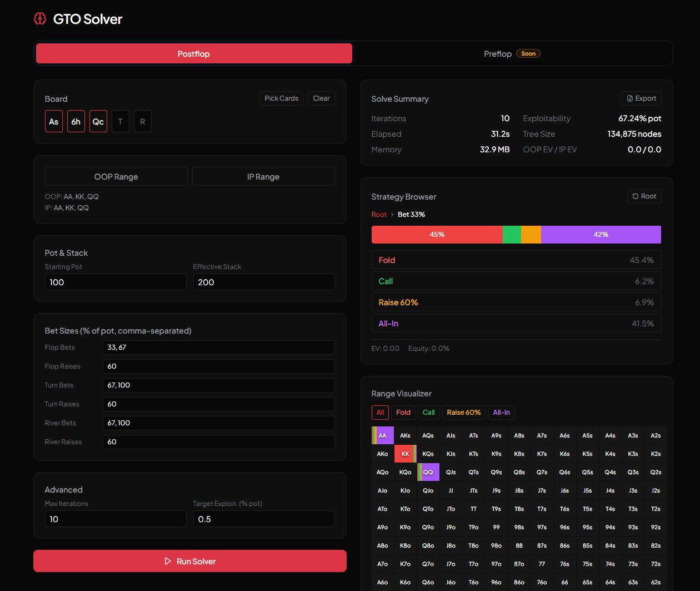Enable the All-In filter in Range Visualizer

point(501,412)
